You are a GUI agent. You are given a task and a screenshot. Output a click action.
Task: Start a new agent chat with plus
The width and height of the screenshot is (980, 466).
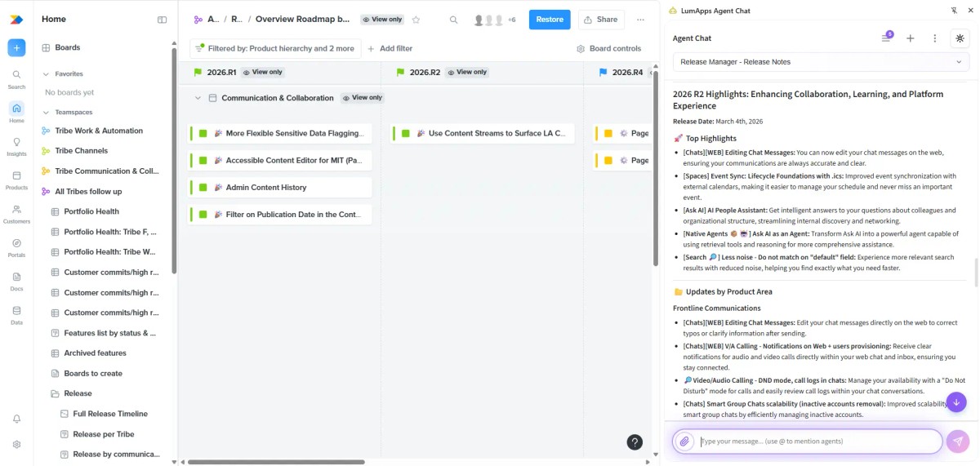pos(911,38)
